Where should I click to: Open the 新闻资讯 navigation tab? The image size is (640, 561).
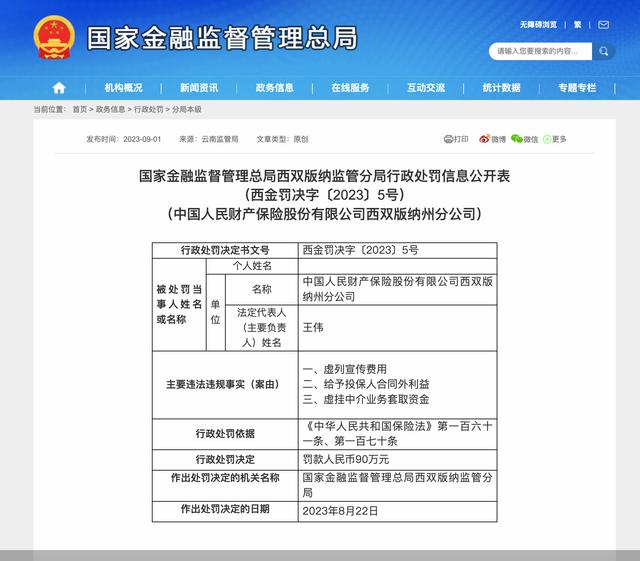199,88
